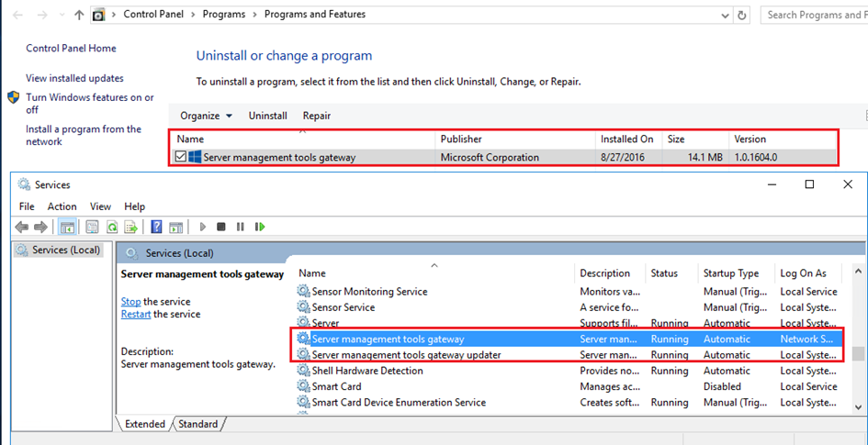Click the Export List toolbar icon
868x445 pixels.
131,227
